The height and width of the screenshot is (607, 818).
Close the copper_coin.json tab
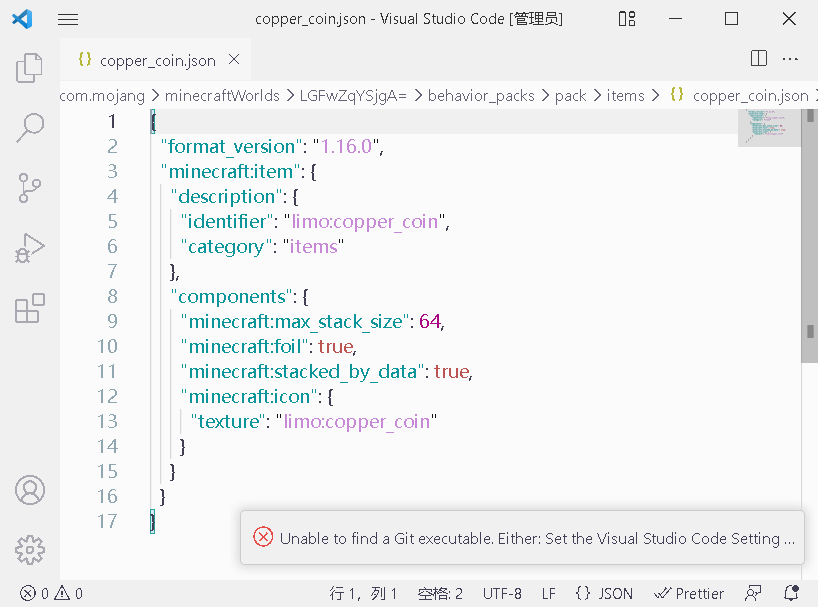tap(234, 59)
